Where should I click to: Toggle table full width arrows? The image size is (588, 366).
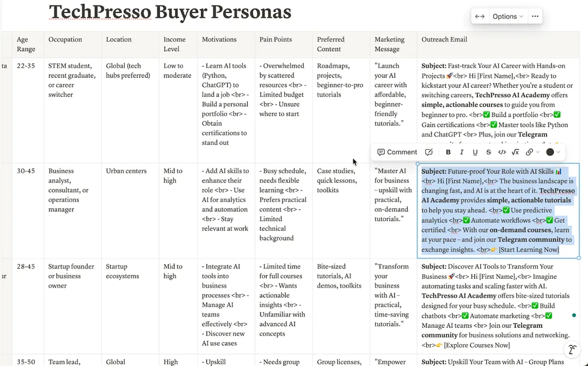click(480, 16)
